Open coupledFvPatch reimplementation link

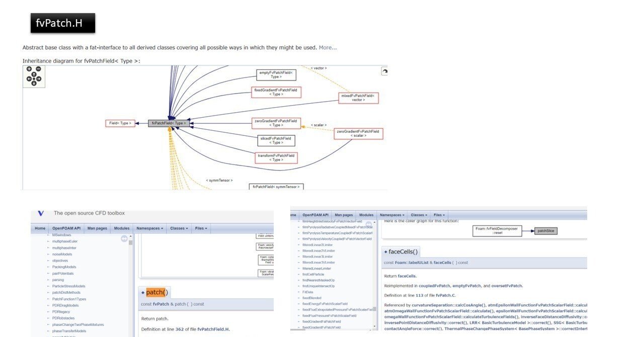(435, 286)
